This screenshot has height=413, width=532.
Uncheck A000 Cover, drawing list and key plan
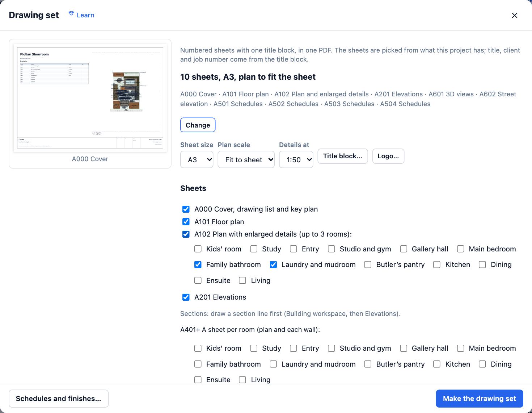[186, 209]
